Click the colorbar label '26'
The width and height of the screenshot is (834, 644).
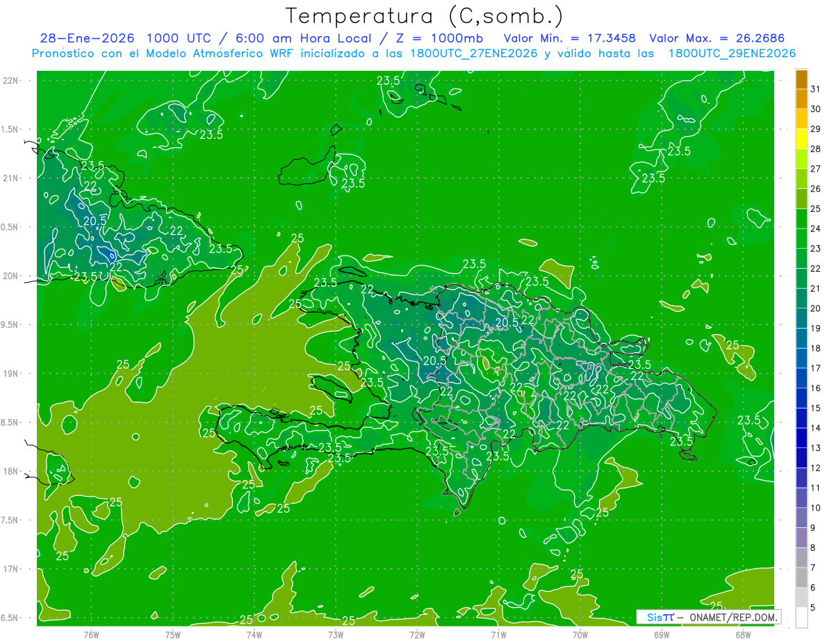click(x=816, y=189)
